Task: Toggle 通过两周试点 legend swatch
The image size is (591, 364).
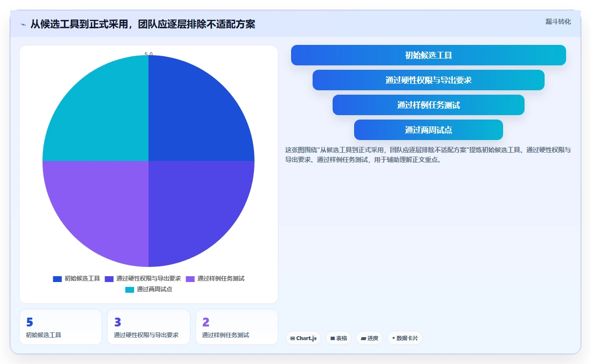Action: (x=129, y=289)
